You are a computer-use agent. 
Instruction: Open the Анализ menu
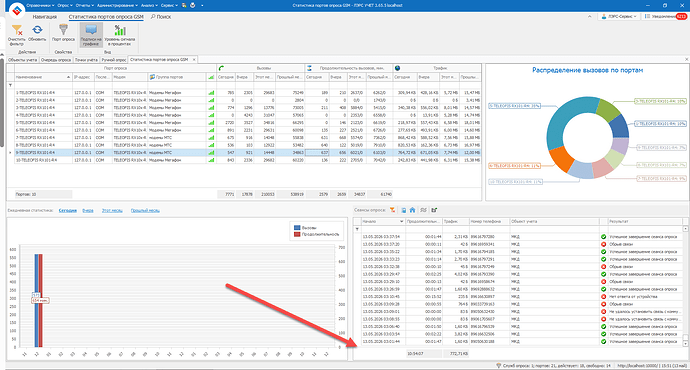(x=149, y=5)
